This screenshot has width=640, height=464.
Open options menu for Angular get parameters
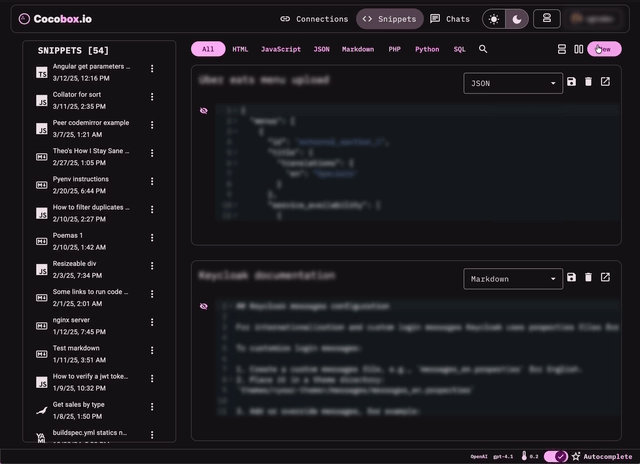point(152,69)
